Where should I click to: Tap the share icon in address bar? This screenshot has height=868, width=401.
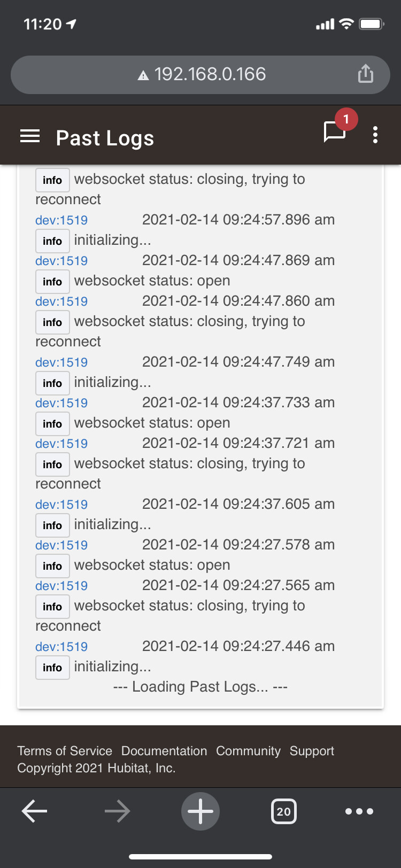(365, 74)
